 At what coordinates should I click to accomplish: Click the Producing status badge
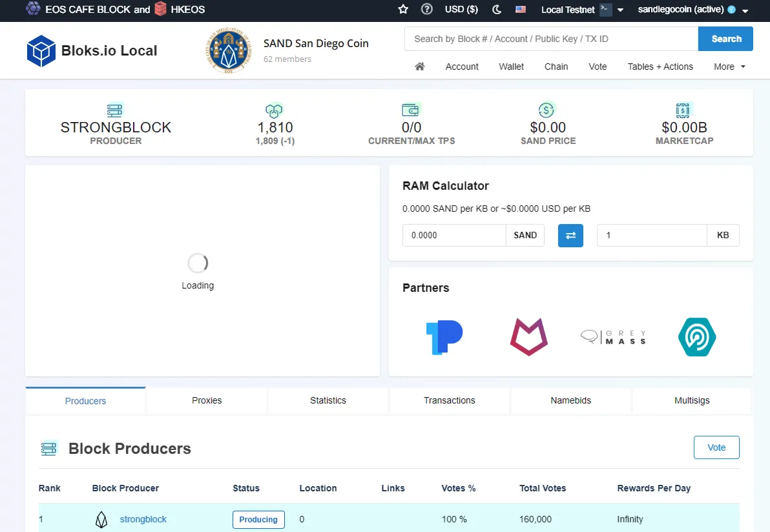(x=258, y=519)
